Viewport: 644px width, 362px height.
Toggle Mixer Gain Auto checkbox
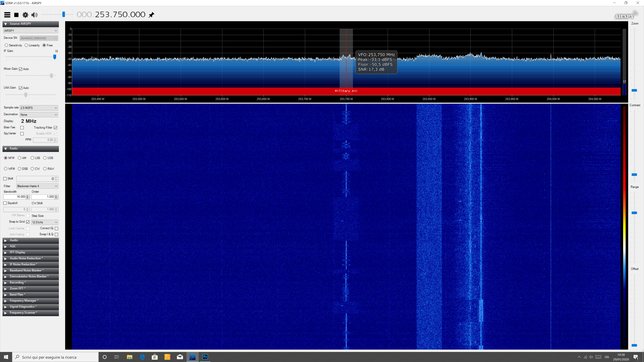click(20, 69)
